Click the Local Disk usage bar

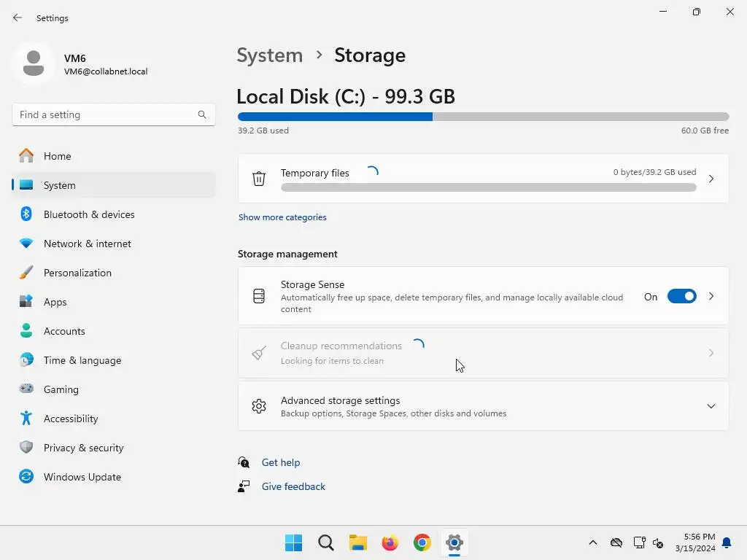pyautogui.click(x=483, y=117)
